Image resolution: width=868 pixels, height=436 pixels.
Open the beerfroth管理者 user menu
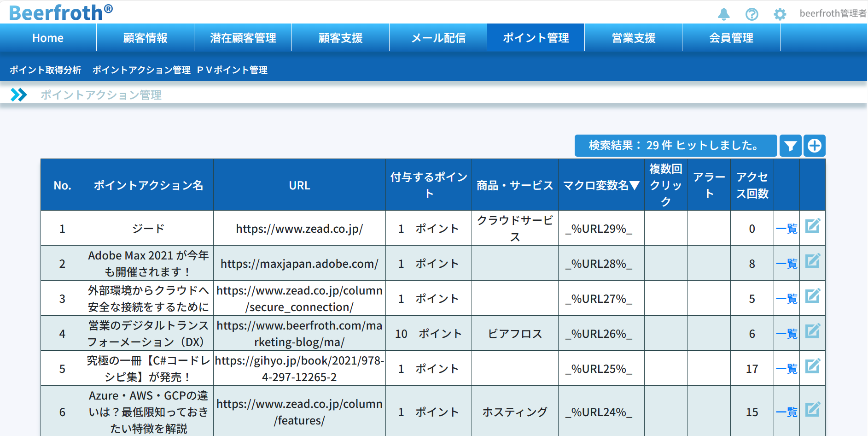(833, 13)
